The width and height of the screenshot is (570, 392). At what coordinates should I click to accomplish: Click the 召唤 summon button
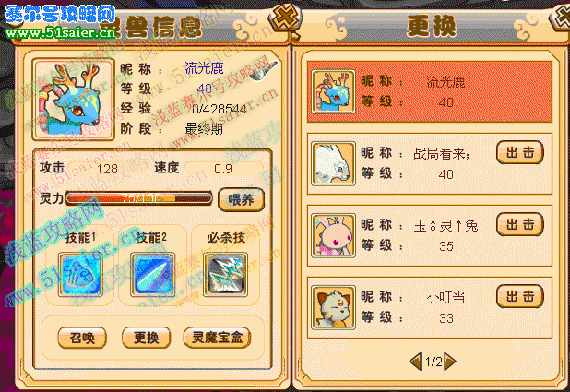pos(82,338)
